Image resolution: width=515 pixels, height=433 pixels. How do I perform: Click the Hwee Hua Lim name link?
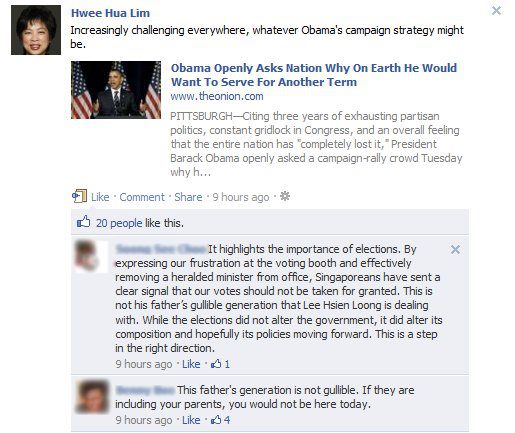coord(110,13)
